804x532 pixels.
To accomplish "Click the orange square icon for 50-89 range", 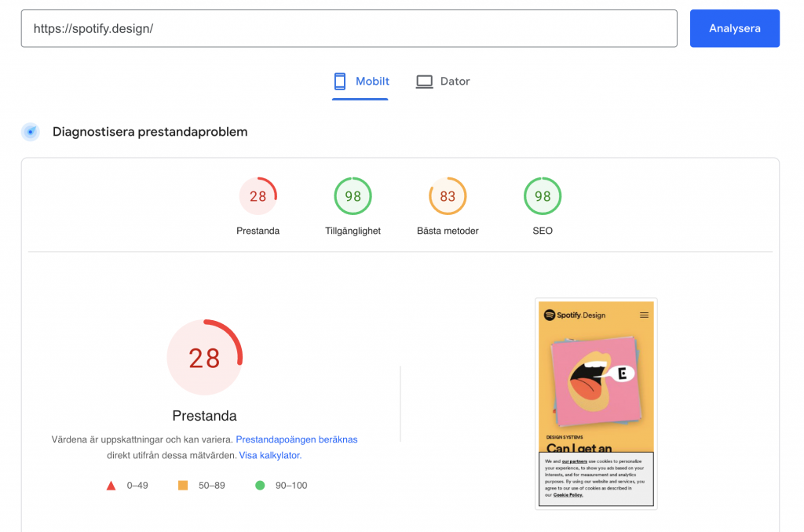I will (181, 485).
